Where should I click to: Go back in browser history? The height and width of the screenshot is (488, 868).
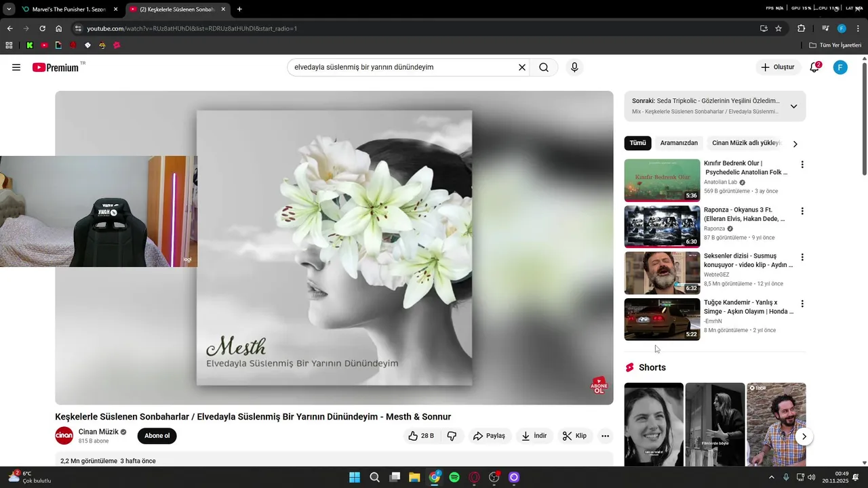[9, 28]
